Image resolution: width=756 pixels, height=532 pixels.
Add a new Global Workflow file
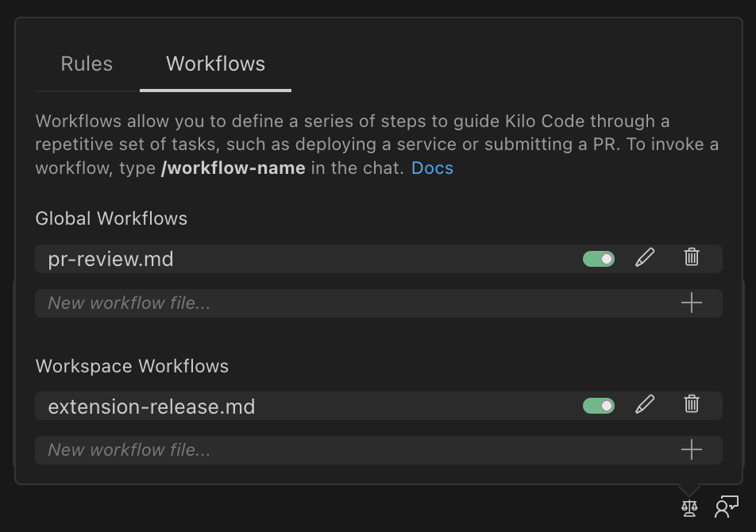pos(690,303)
